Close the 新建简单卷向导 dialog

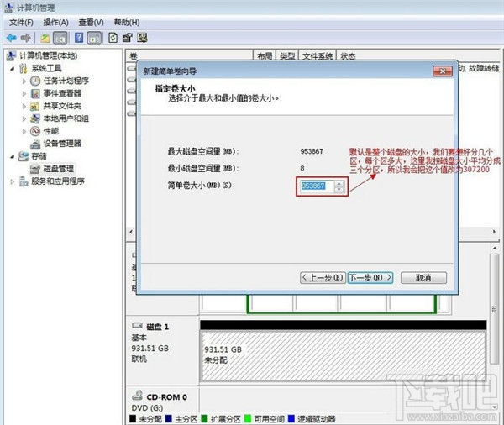pos(443,71)
